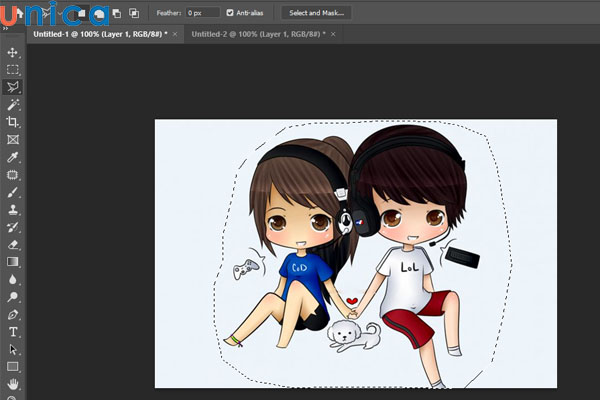Choose the Hand tool
Screen dimensions: 600x400
click(x=13, y=383)
